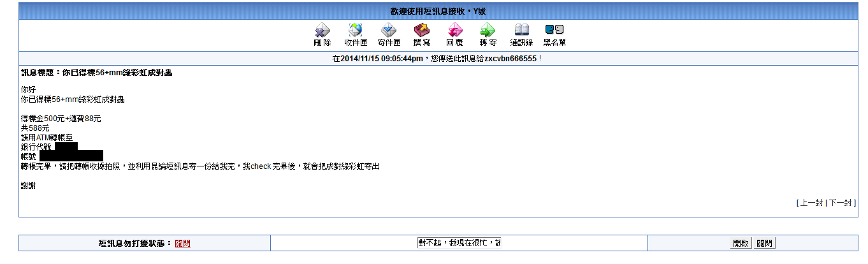
Task: Click the 回覆 text label
Action: tap(455, 43)
